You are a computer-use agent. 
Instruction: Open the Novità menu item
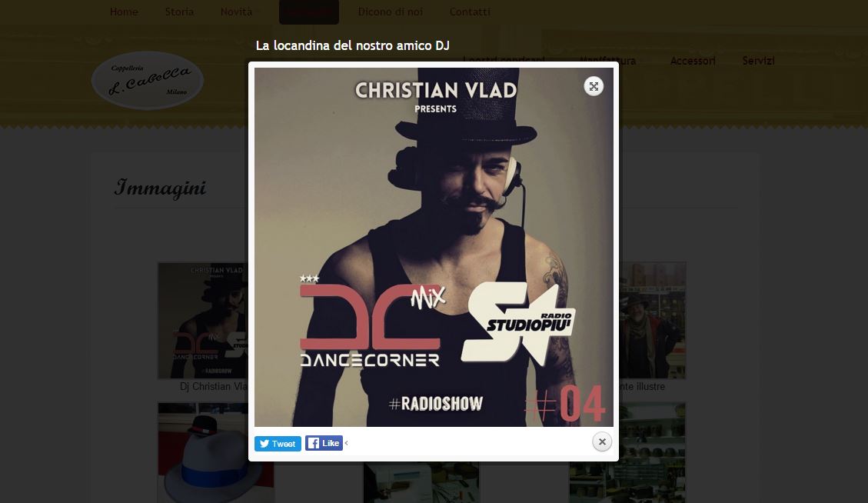[x=236, y=12]
